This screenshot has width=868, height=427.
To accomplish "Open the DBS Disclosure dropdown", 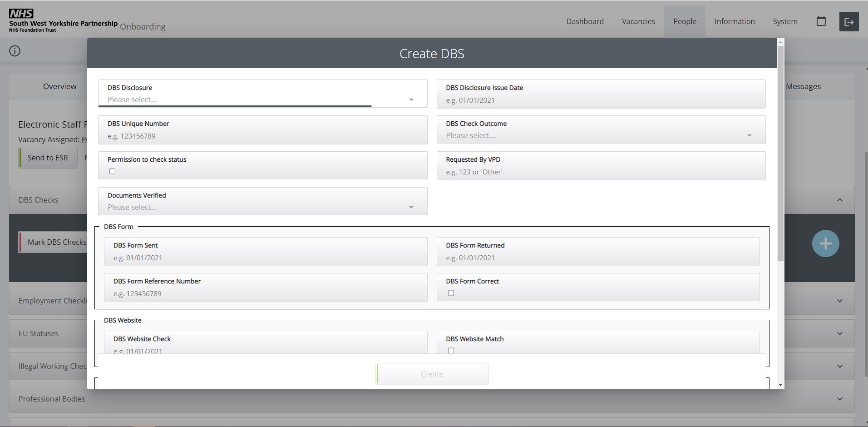I will (262, 99).
